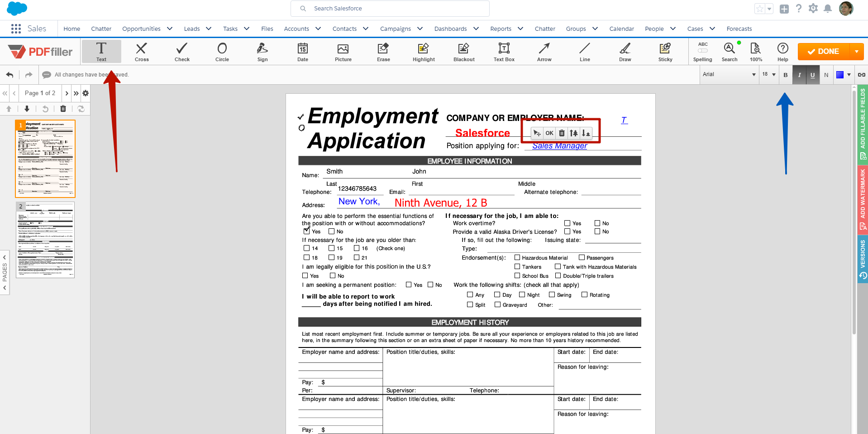Select the Blackout tool
This screenshot has height=434, width=868.
[464, 51]
